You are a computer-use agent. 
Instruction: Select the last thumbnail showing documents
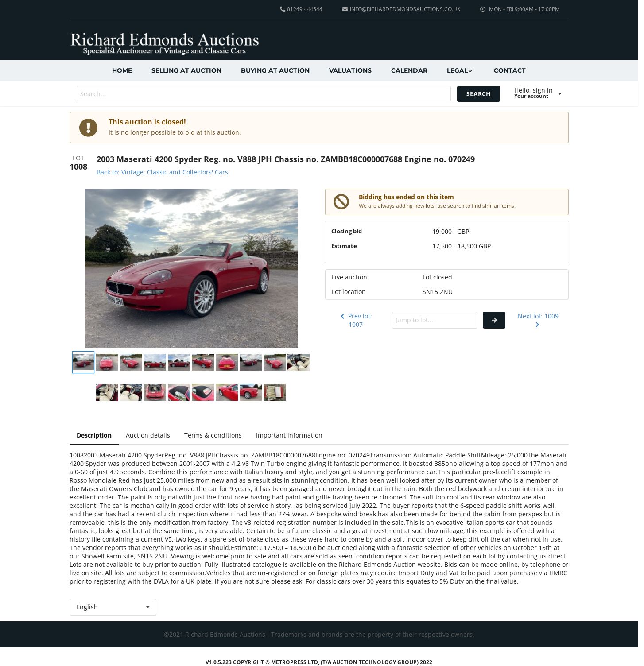[x=275, y=392]
